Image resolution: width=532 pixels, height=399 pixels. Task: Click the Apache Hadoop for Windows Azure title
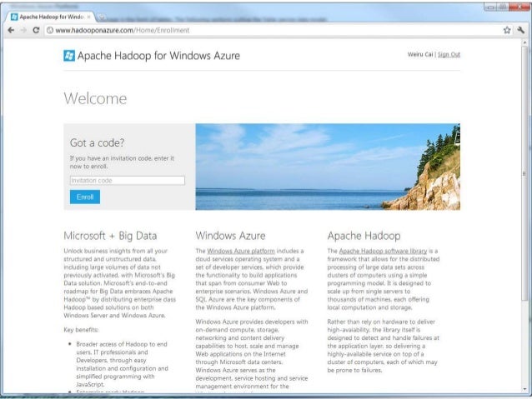pos(158,56)
